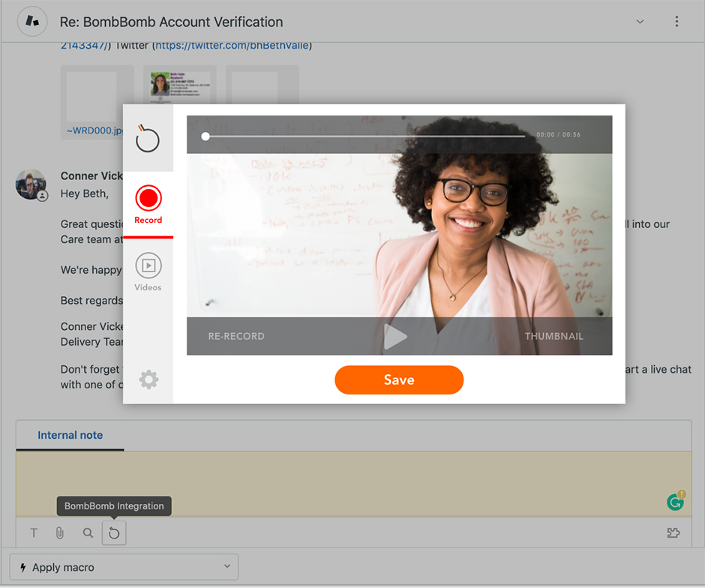
Task: Click Conner's profile avatar
Action: click(x=31, y=184)
